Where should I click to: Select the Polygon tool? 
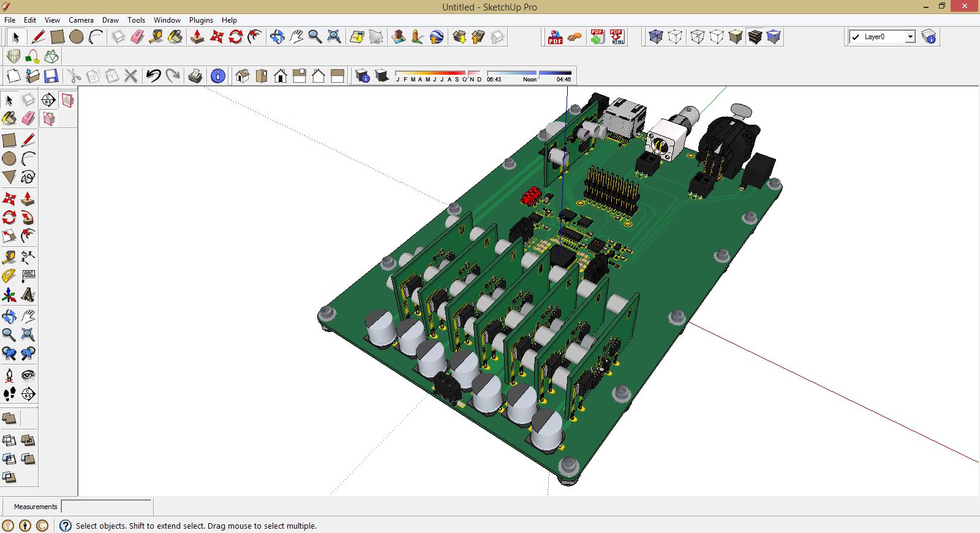click(x=9, y=177)
